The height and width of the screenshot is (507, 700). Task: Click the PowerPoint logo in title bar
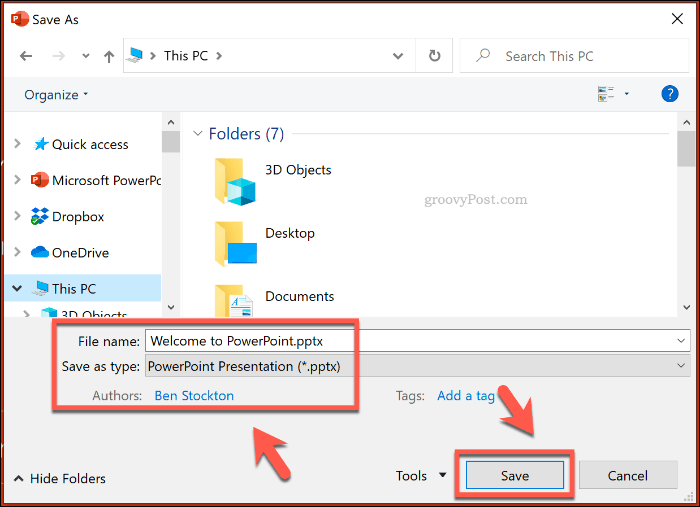pos(19,19)
